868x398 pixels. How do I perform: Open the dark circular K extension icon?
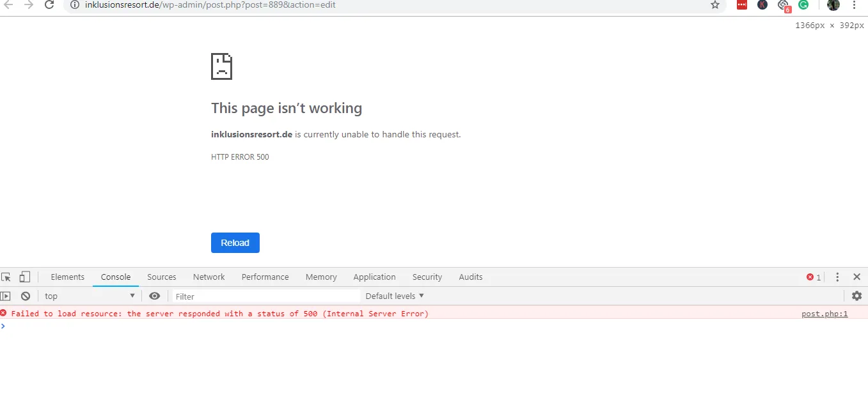point(762,5)
